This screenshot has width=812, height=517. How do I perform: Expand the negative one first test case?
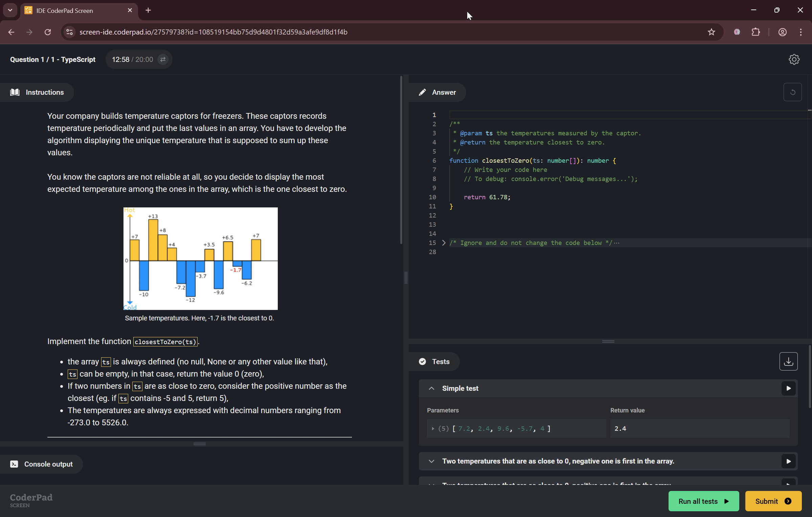pos(431,461)
